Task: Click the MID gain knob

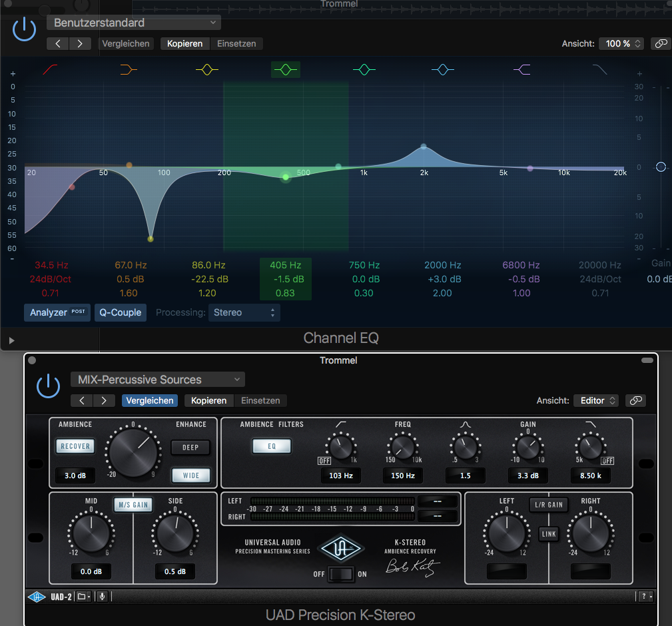Action: [x=91, y=533]
